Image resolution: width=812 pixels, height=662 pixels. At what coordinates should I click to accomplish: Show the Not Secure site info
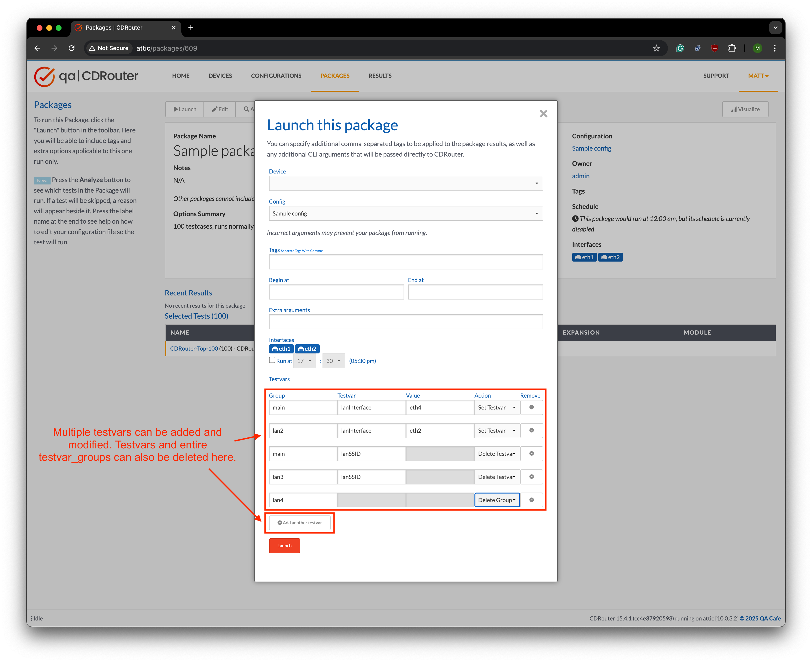click(109, 48)
